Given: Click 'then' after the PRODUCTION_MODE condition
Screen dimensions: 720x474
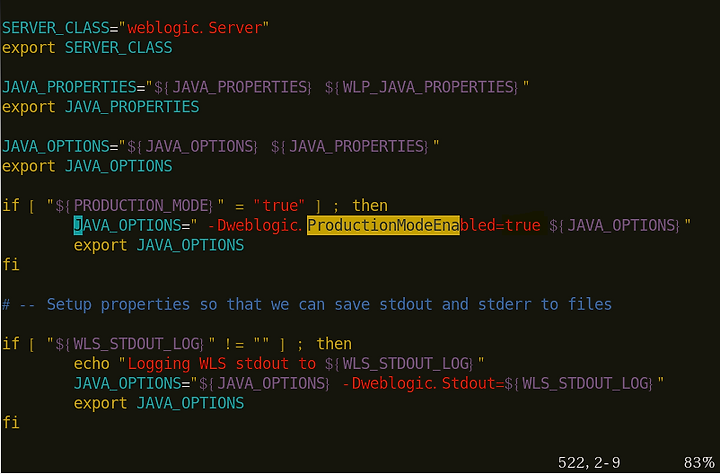Looking at the screenshot, I should coord(370,205).
